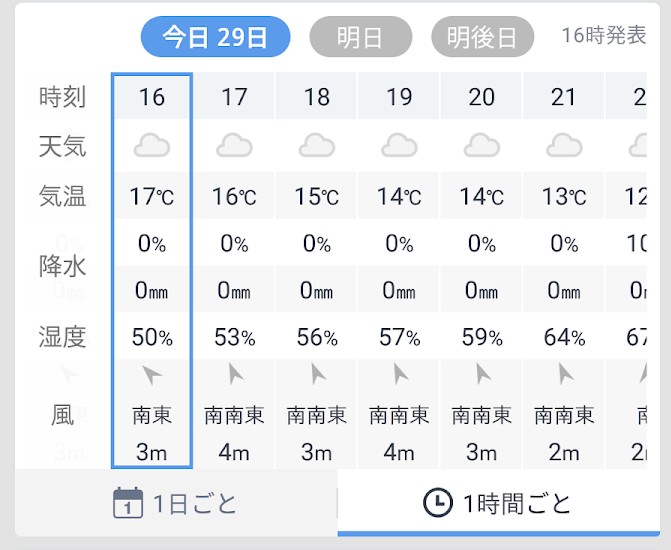This screenshot has width=671, height=550.
Task: Click the cloudy weather icon at 17 o'clock
Action: (234, 147)
